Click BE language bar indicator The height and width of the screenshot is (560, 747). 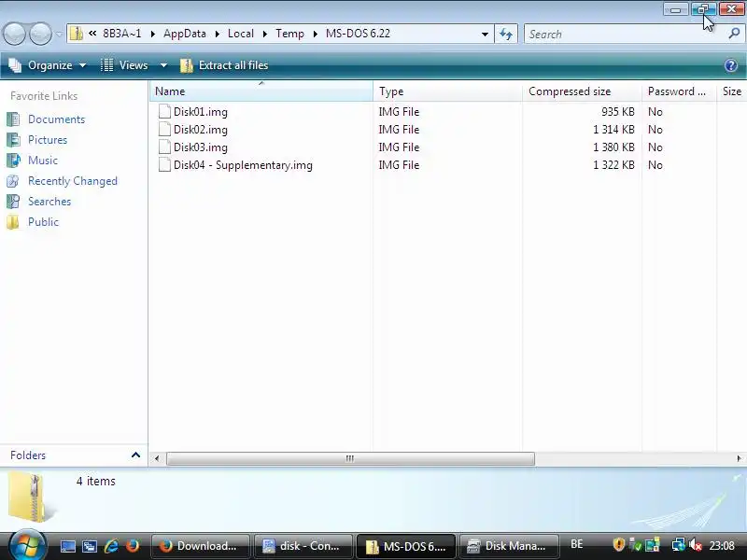tap(576, 544)
